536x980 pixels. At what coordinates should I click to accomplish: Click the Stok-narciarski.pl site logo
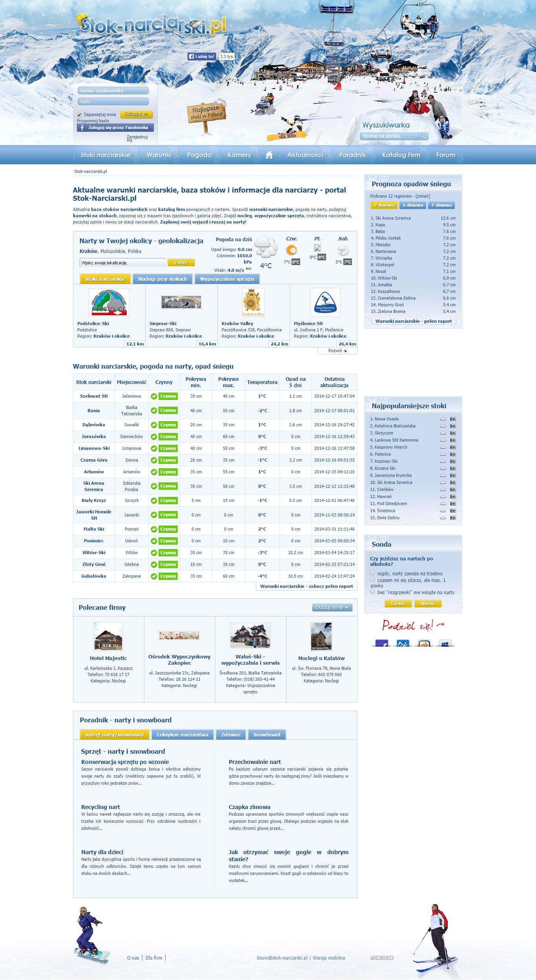151,25
